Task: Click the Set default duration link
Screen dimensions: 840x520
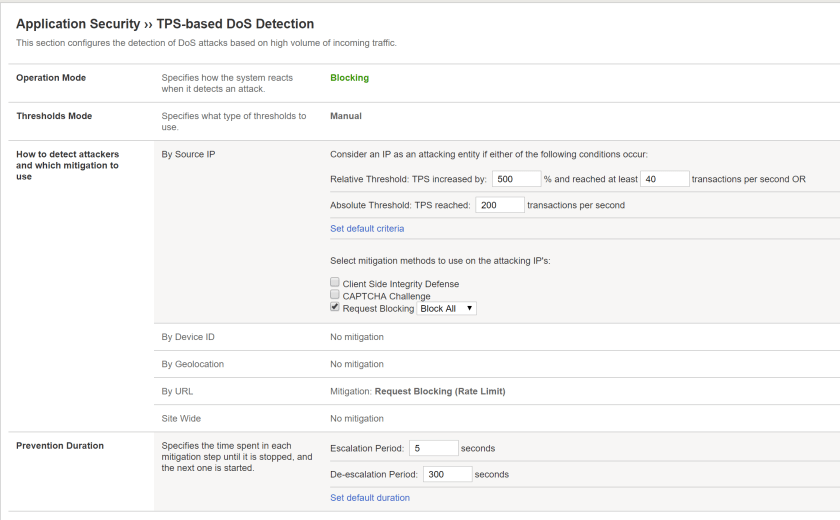Action: tap(369, 498)
